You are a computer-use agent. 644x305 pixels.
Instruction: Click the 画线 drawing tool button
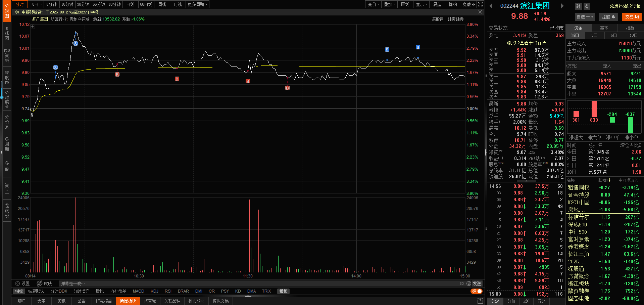405,4
